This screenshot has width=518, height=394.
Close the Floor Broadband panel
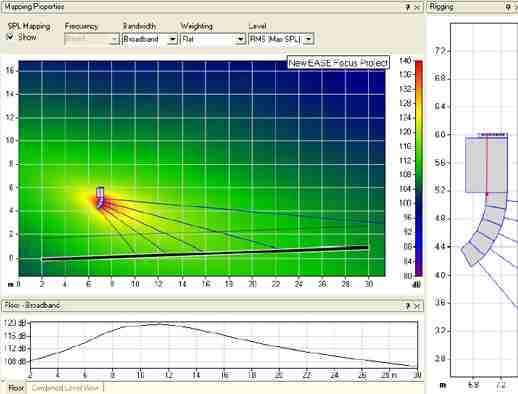tap(417, 305)
